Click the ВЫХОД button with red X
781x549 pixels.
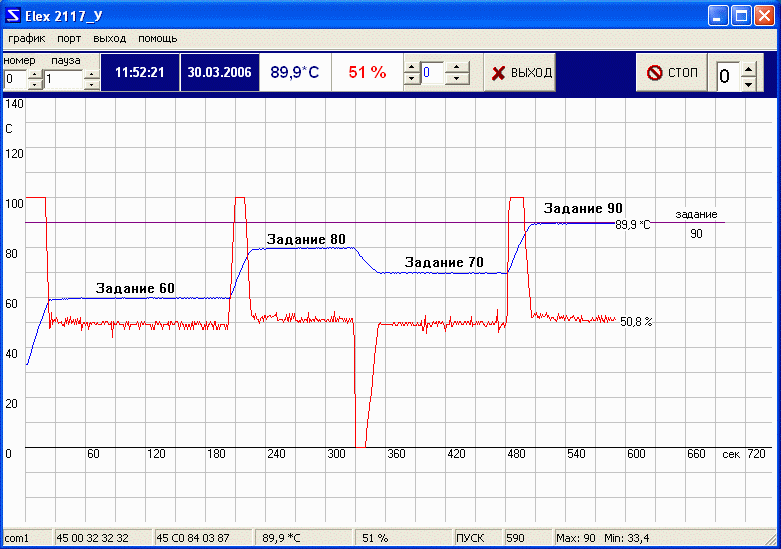pyautogui.click(x=520, y=73)
